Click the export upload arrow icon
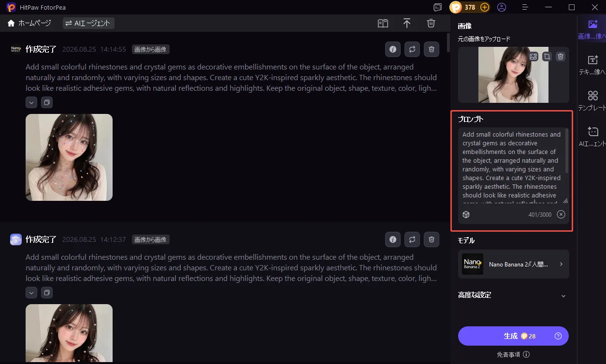606x364 pixels. (407, 23)
